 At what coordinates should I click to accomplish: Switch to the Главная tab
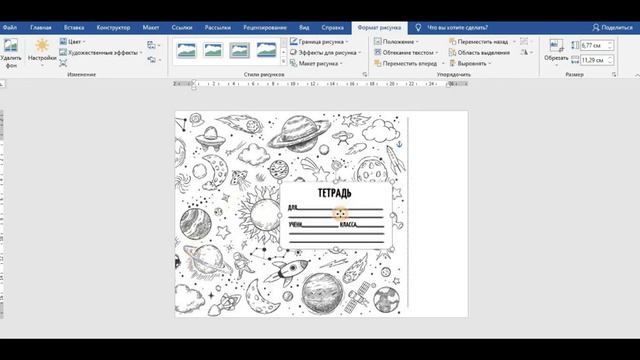coord(40,28)
